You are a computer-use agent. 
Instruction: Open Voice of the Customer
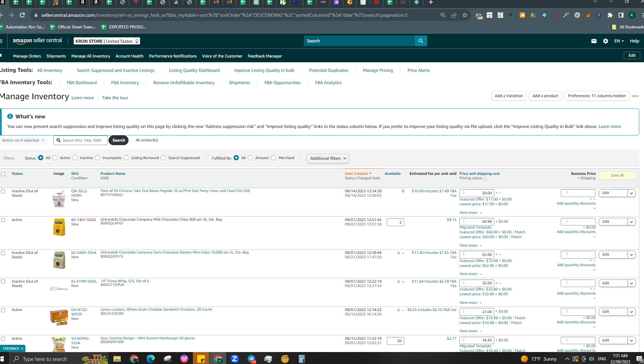point(222,56)
